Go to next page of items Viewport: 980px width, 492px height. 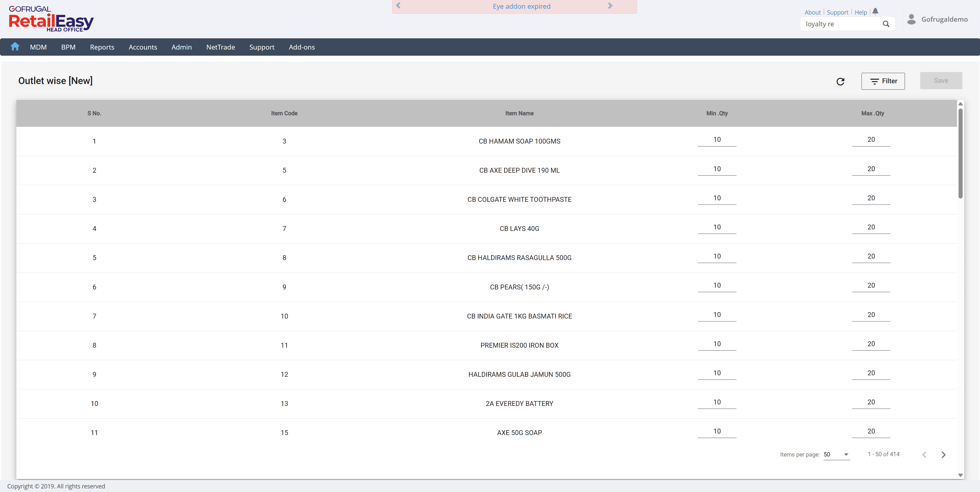pos(943,454)
